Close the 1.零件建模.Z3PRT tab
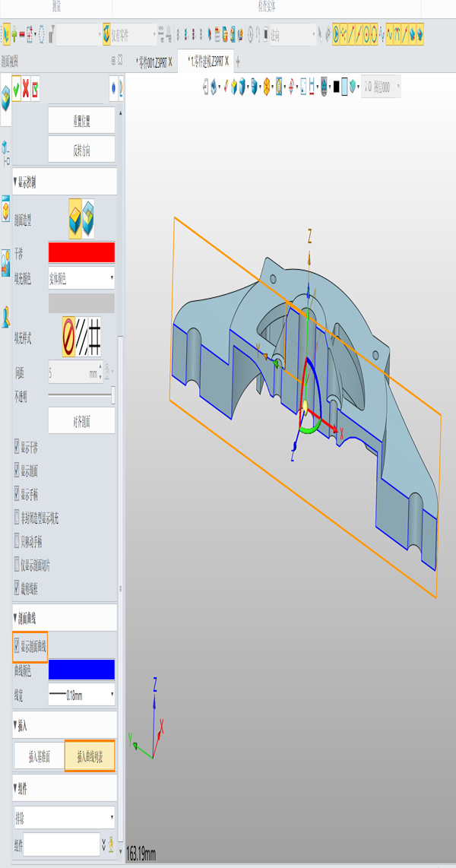This screenshot has height=868, width=456. click(227, 62)
